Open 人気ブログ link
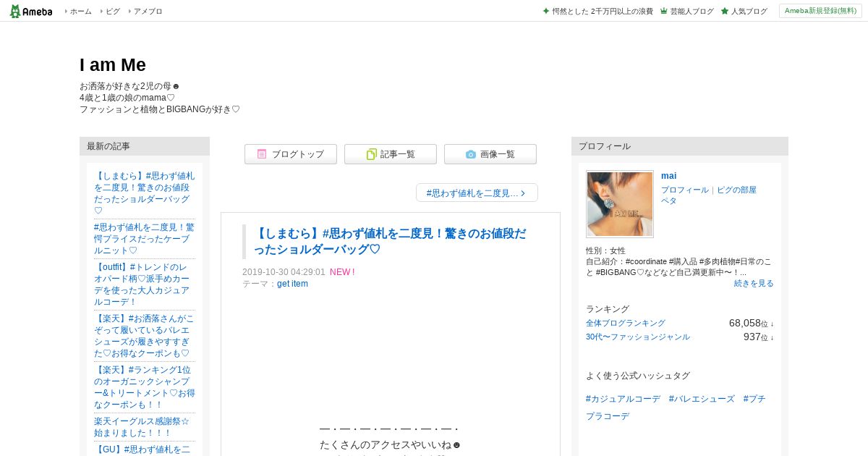This screenshot has height=456, width=868. (x=749, y=12)
